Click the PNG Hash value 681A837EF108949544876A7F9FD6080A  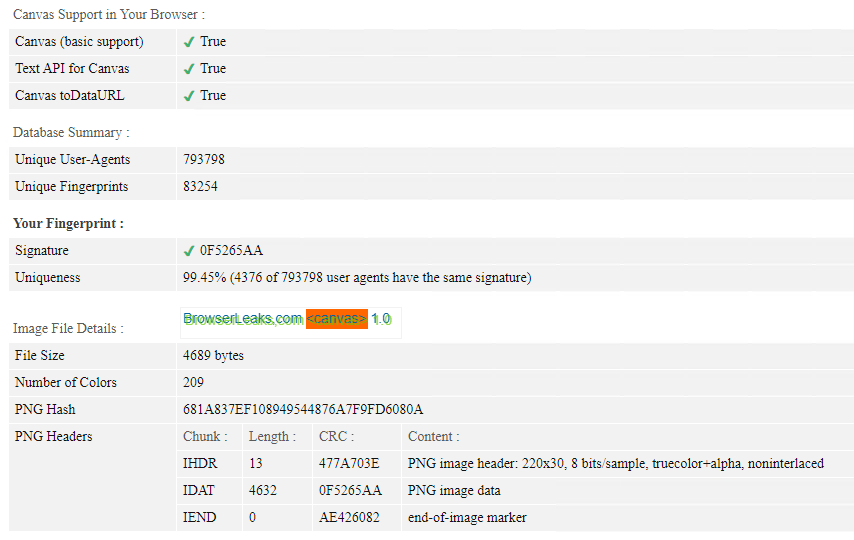tap(303, 409)
